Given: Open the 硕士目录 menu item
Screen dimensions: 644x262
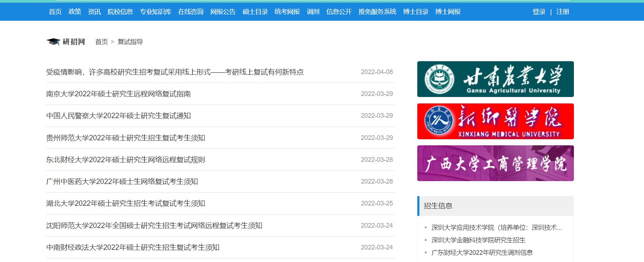Looking at the screenshot, I should point(255,12).
